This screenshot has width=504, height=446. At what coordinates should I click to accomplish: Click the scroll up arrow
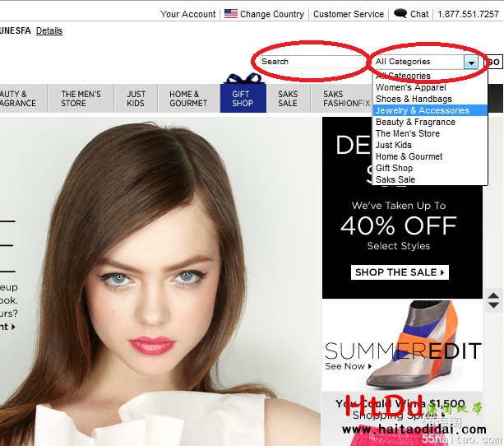[493, 296]
